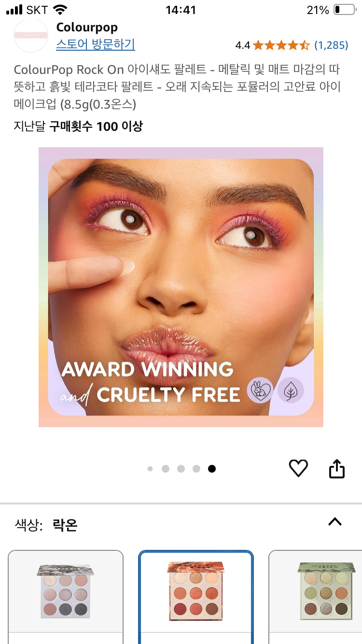The height and width of the screenshot is (644, 362).
Task: Tap the Award Winning product image
Action: pyautogui.click(x=181, y=287)
